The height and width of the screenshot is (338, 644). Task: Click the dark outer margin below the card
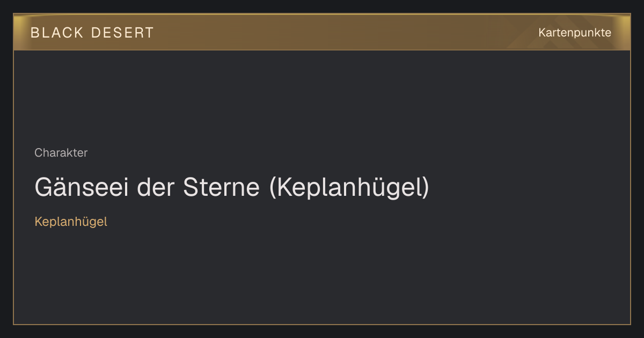click(x=322, y=332)
